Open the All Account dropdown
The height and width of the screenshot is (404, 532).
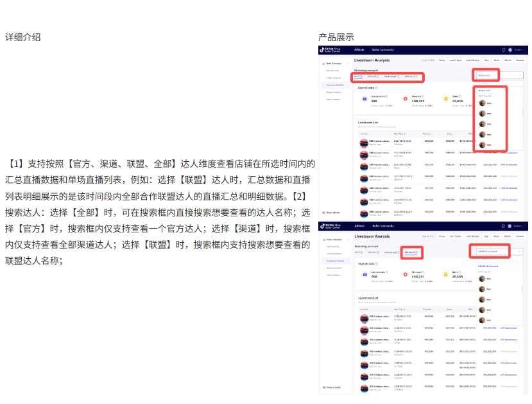coord(486,75)
